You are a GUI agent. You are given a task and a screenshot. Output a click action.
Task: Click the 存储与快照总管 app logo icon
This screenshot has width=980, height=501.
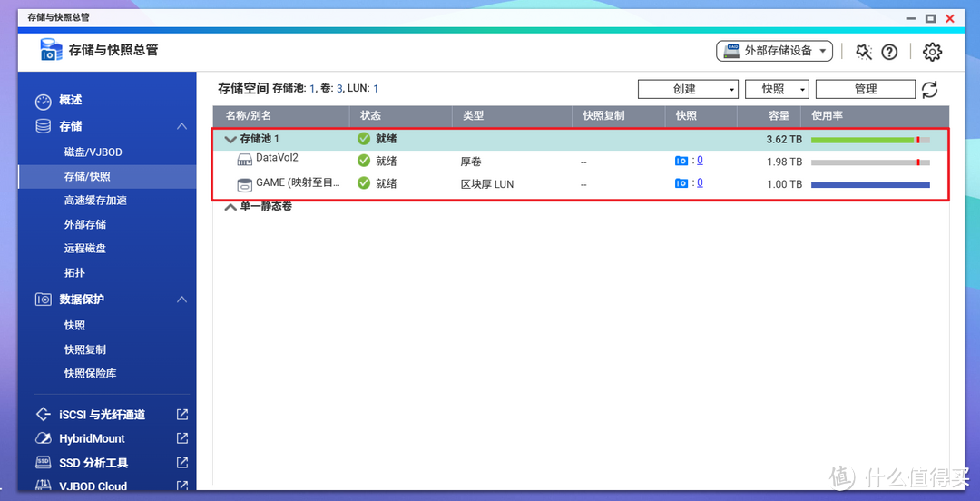pyautogui.click(x=51, y=49)
